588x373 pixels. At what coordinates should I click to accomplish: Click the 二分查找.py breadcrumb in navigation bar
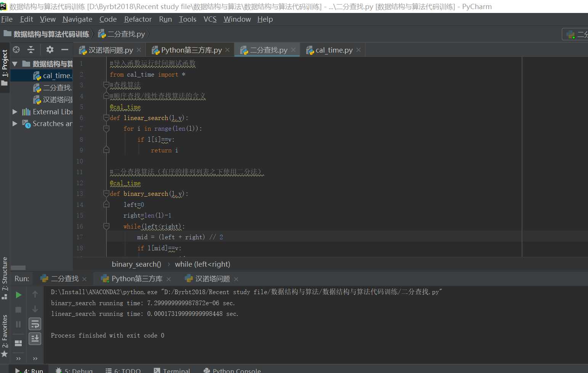click(122, 34)
